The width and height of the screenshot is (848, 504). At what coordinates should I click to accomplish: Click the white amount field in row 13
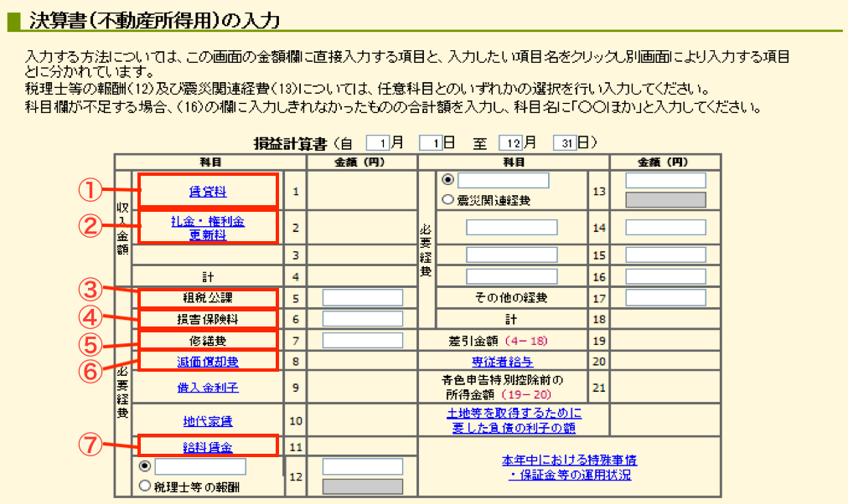[665, 181]
